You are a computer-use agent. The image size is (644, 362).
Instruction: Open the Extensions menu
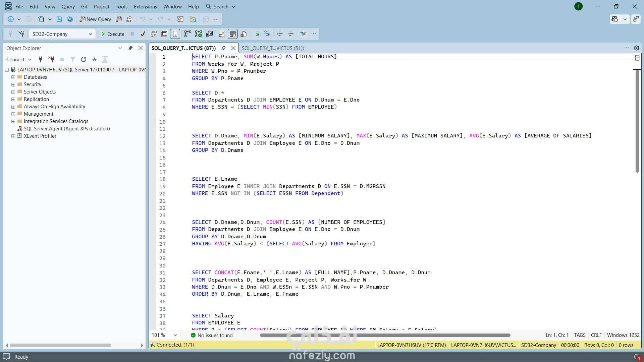pos(145,6)
